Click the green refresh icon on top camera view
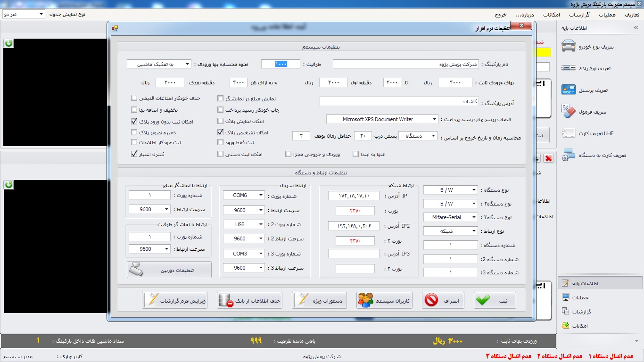644x362 pixels. coord(9,43)
